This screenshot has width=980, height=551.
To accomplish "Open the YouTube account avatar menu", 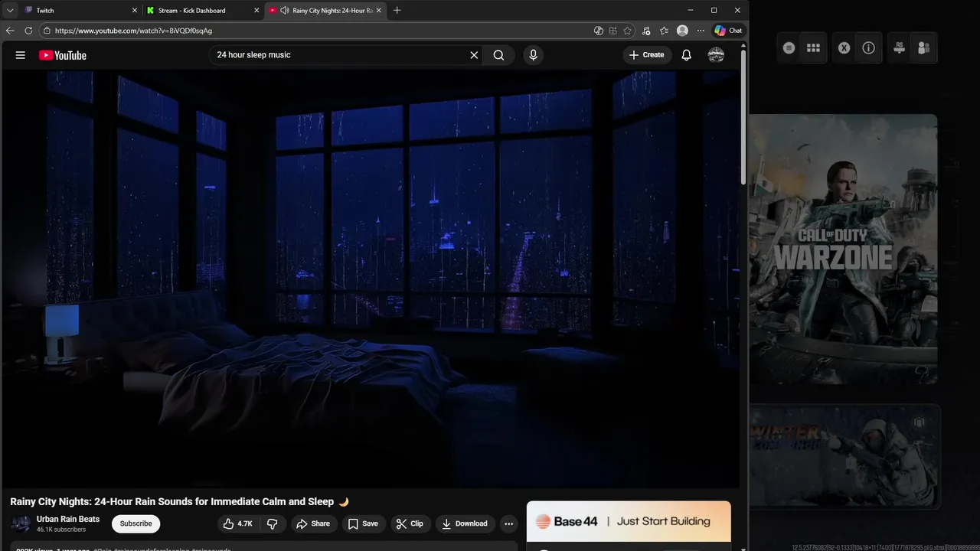I will point(716,55).
